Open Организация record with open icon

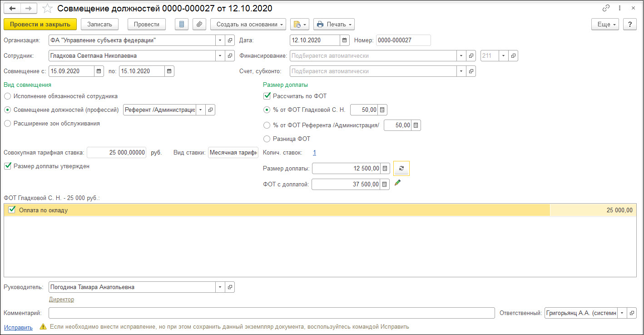pyautogui.click(x=230, y=40)
